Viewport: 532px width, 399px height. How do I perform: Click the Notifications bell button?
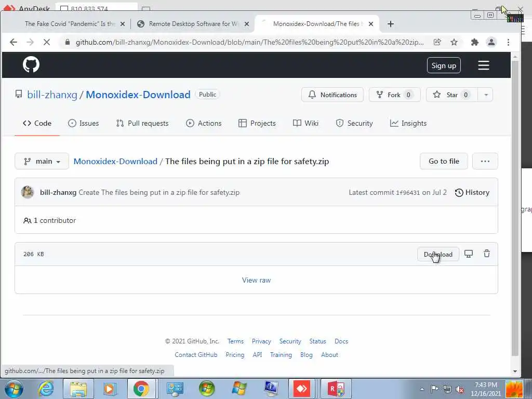(x=332, y=95)
